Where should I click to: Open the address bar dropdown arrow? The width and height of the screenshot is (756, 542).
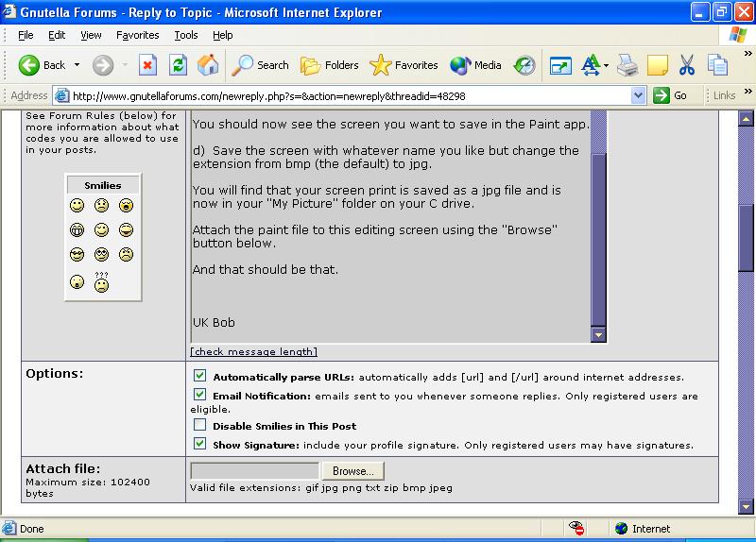[638, 95]
